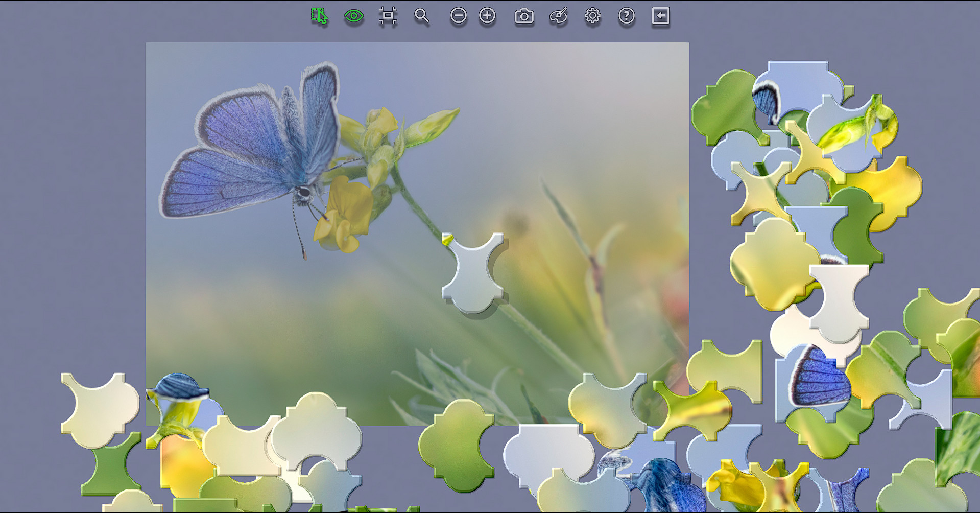This screenshot has width=980, height=513.
Task: Zoom in on the puzzle
Action: click(x=487, y=16)
